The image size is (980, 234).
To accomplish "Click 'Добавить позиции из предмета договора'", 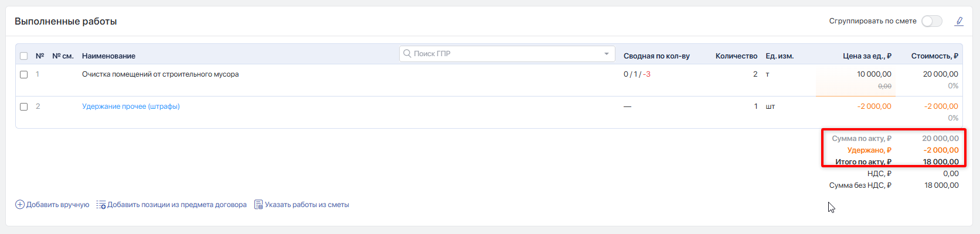I will tap(176, 205).
